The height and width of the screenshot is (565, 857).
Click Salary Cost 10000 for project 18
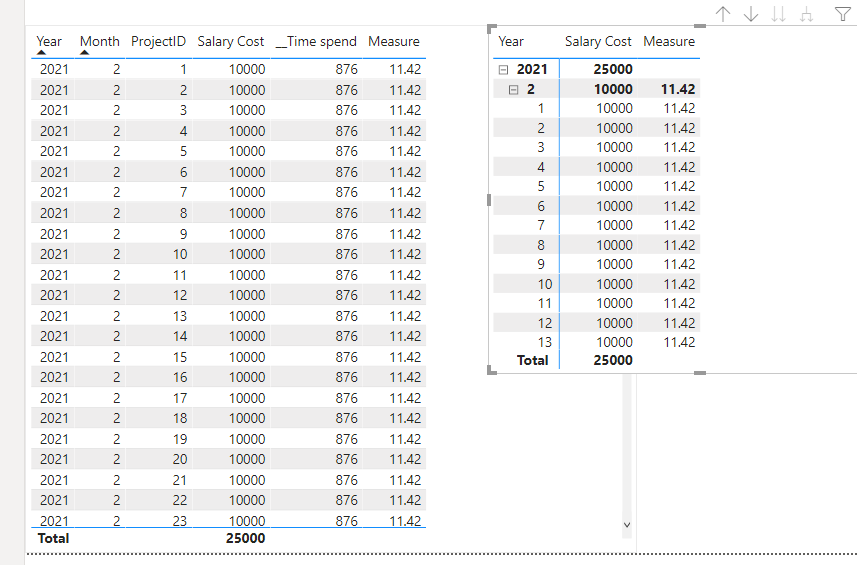(247, 419)
